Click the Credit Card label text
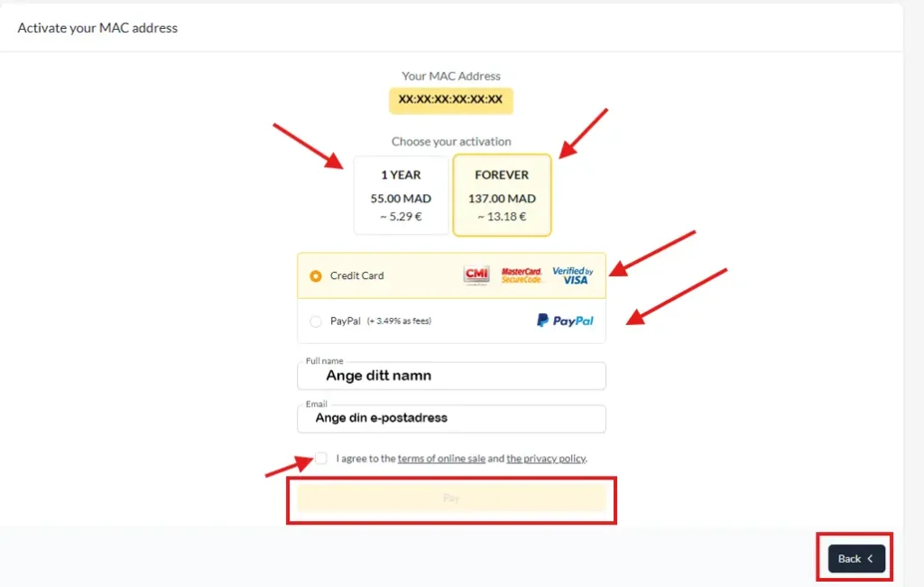 tap(356, 276)
